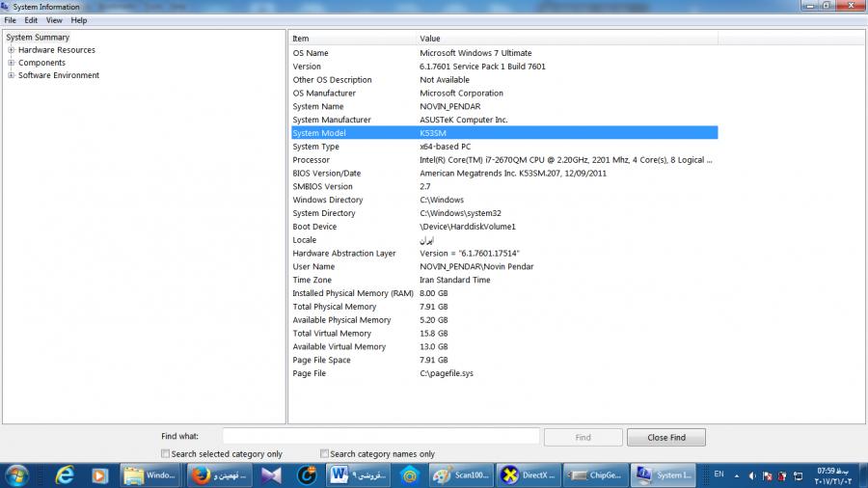Click the System Information taskbar button
This screenshot has height=488, width=868.
pyautogui.click(x=664, y=475)
